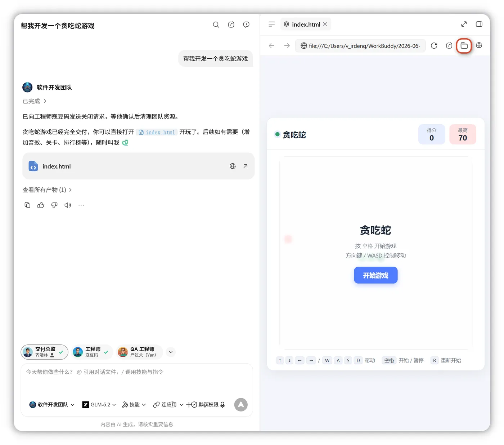
Task: Click arrow icon on index.html card
Action: [246, 166]
